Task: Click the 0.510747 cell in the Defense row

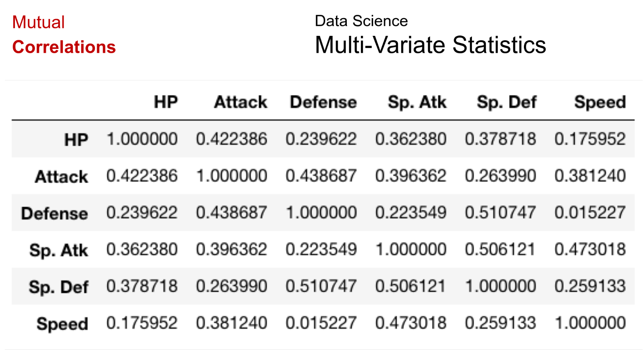Action: [500, 213]
